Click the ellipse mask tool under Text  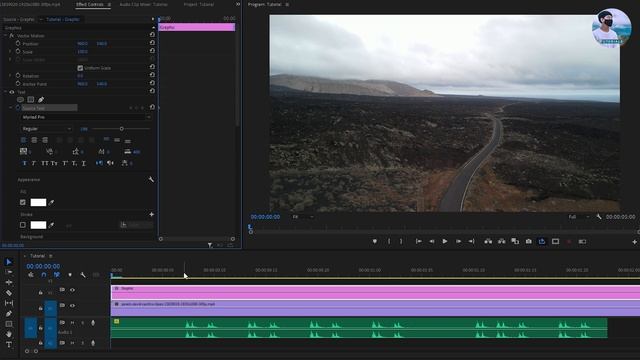[x=20, y=100]
